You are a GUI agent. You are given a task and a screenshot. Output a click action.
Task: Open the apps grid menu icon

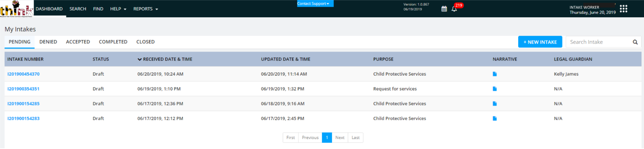[x=624, y=9]
